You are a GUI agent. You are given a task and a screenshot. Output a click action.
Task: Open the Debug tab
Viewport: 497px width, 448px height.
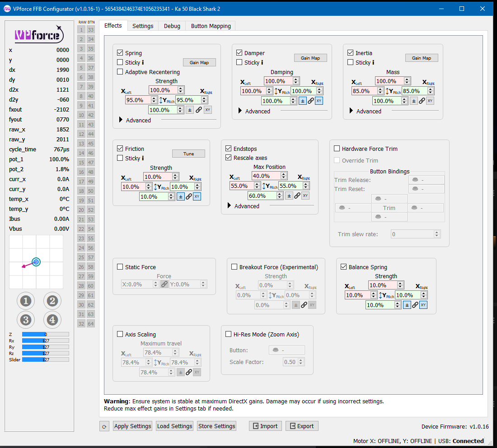[172, 26]
